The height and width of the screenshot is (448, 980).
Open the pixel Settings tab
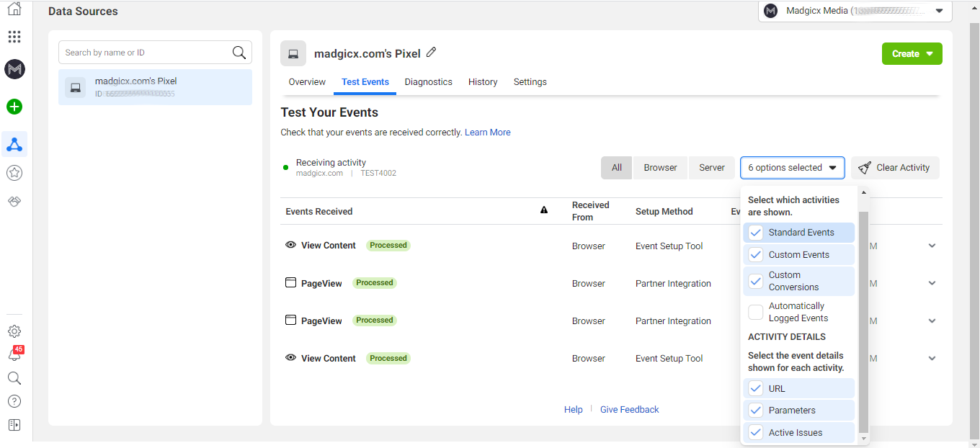pos(530,82)
